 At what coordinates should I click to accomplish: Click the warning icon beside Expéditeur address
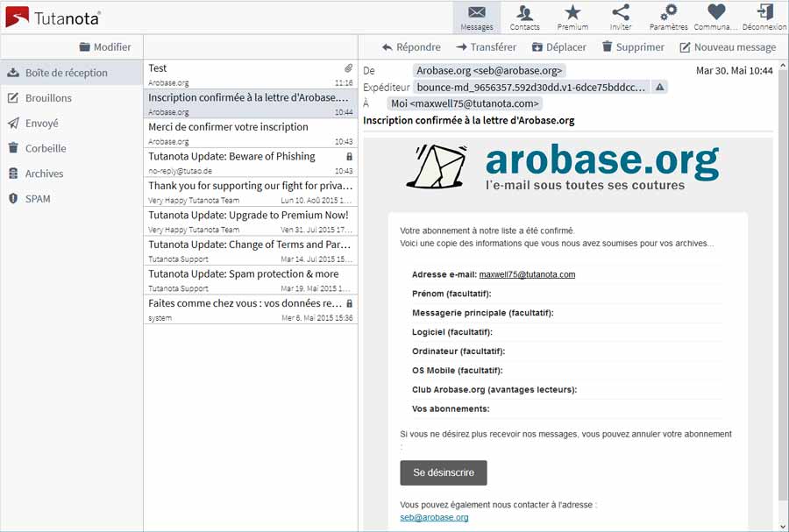coord(660,87)
